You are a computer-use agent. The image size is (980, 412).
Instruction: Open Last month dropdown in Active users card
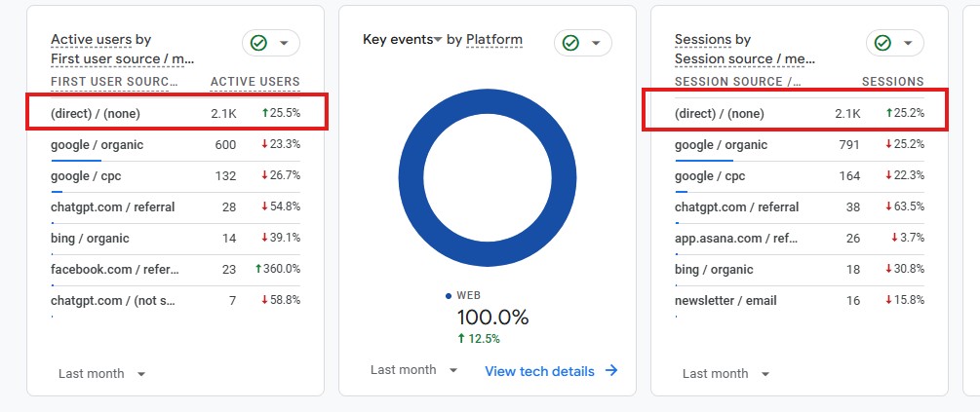click(102, 374)
